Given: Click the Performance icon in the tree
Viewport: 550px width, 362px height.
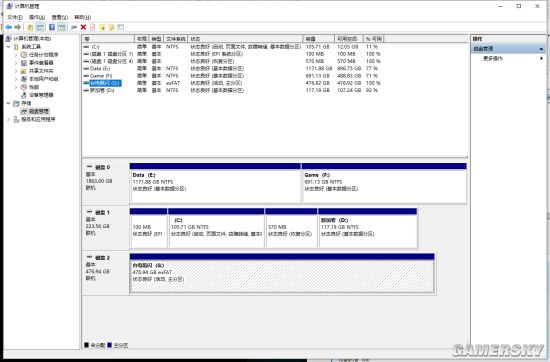Looking at the screenshot, I should click(24, 87).
